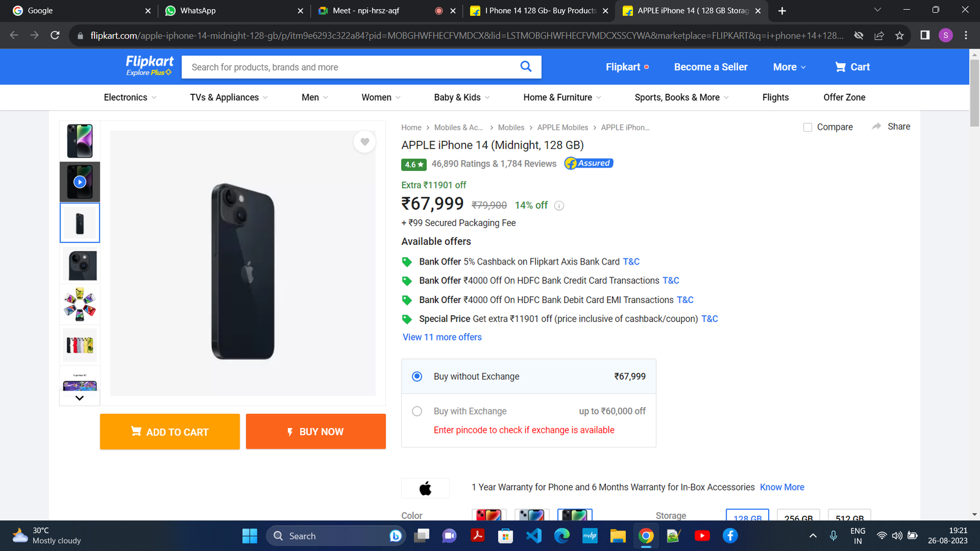Image resolution: width=980 pixels, height=551 pixels.
Task: Open View 11 more offers link
Action: point(442,337)
